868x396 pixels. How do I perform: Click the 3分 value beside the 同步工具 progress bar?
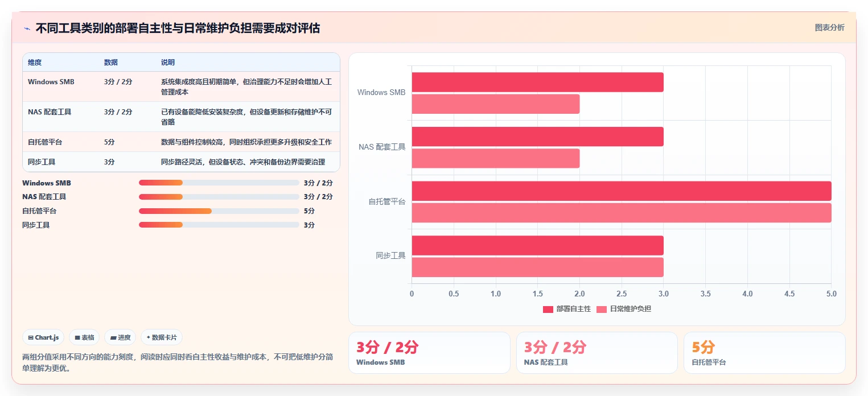[309, 225]
